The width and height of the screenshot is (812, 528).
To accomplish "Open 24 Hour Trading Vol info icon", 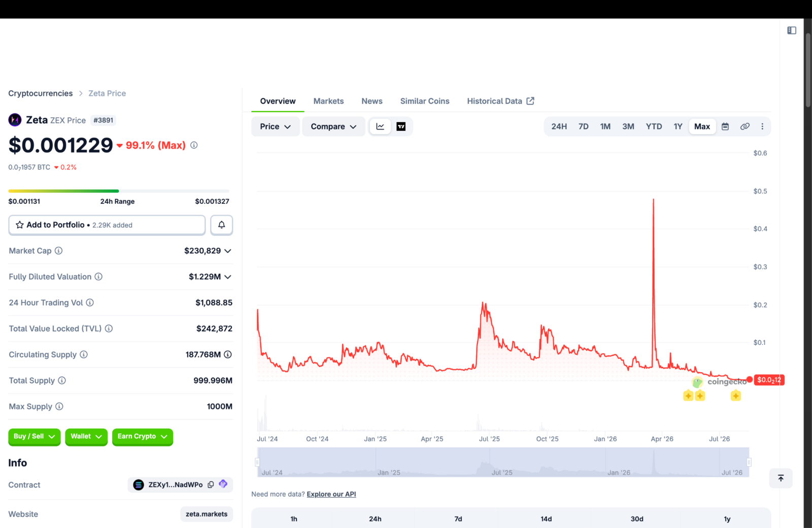I will pos(90,302).
